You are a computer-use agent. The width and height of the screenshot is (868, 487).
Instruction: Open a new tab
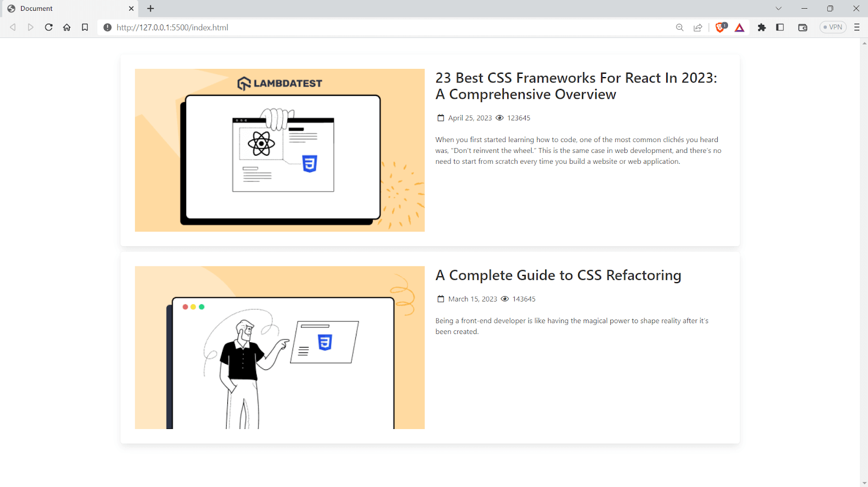click(x=151, y=9)
